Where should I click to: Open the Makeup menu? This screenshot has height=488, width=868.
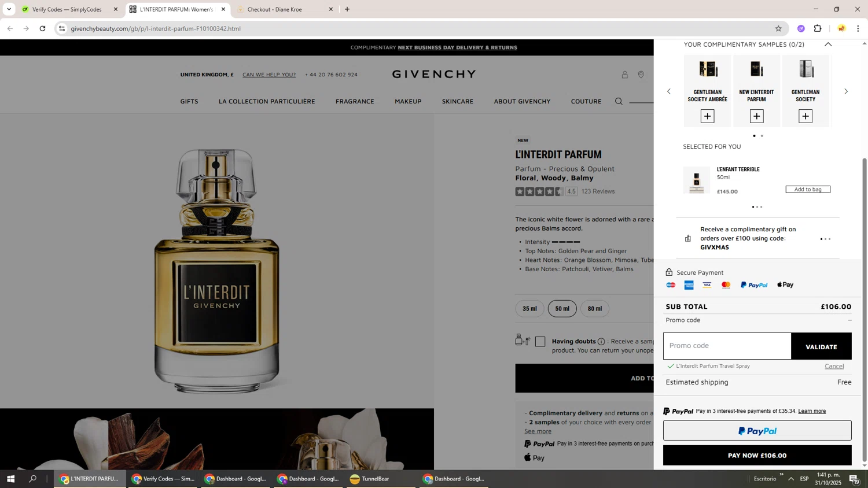point(408,101)
